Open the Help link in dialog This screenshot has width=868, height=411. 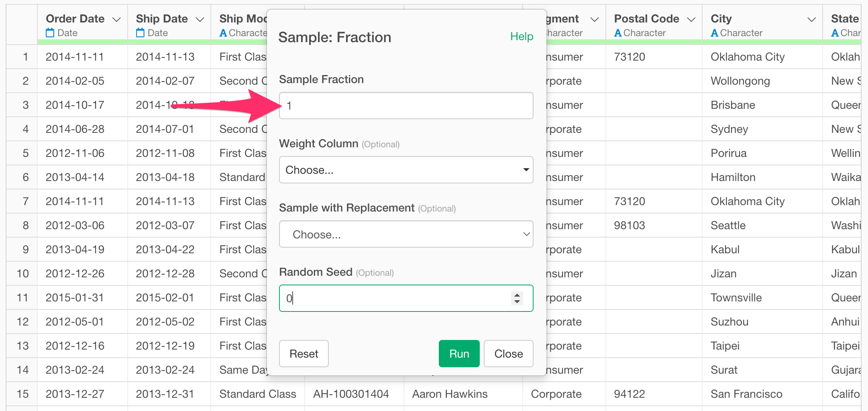522,37
